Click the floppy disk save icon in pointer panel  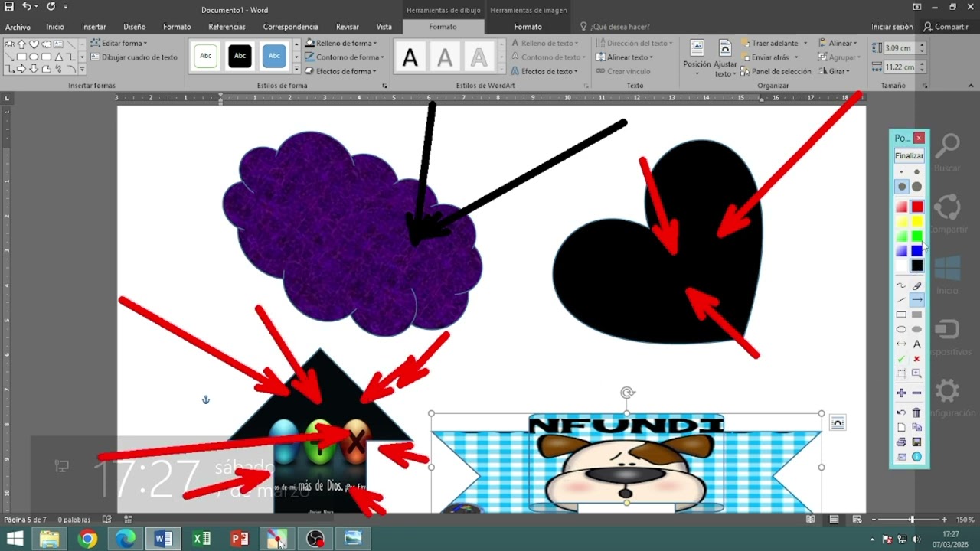coord(917,442)
